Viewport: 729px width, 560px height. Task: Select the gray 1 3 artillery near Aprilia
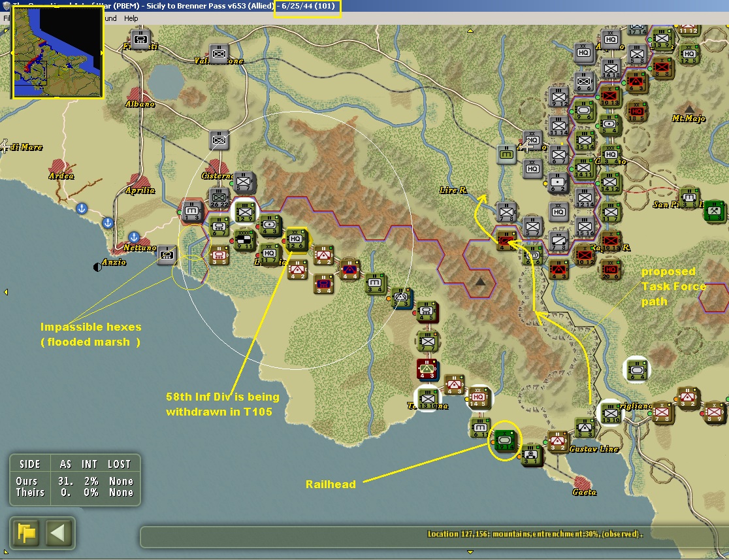coord(192,212)
